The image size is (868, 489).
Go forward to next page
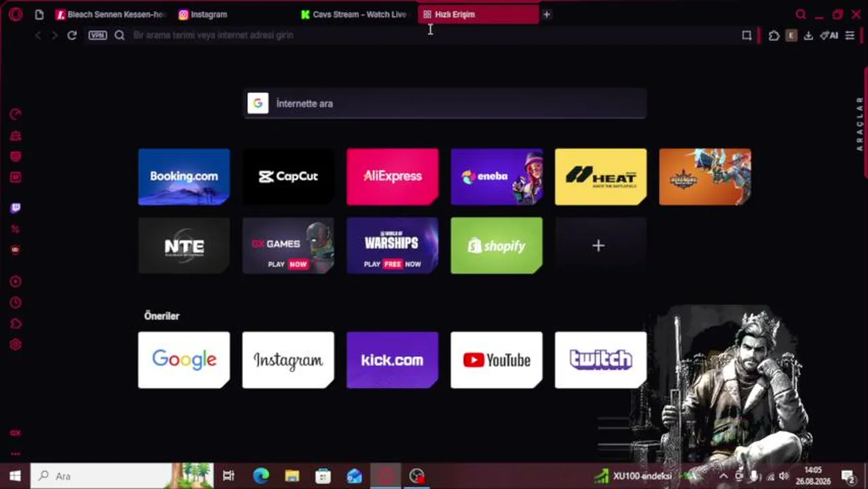coord(54,35)
